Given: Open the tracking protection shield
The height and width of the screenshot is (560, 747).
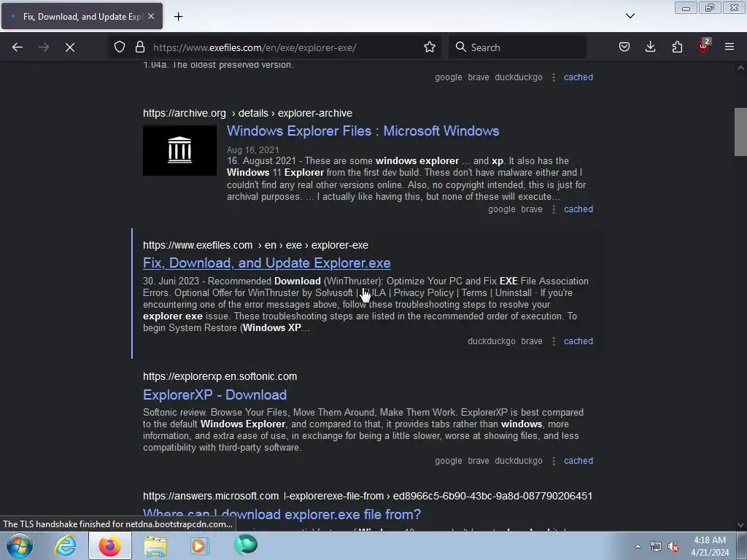Looking at the screenshot, I should (120, 47).
